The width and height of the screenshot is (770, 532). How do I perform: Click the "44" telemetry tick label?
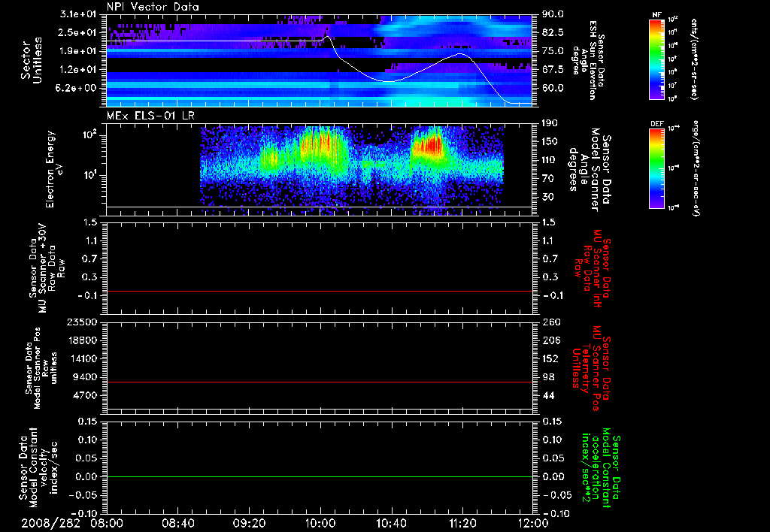(547, 395)
